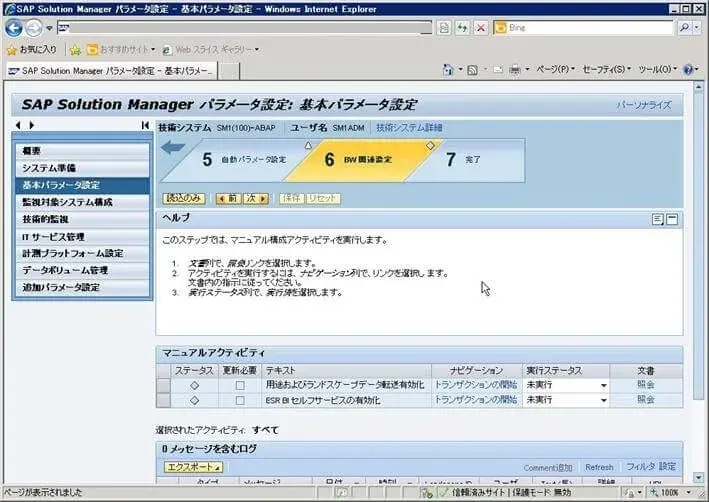709x502 pixels.
Task: Click the Refresh page icon in address bar
Action: (x=462, y=28)
